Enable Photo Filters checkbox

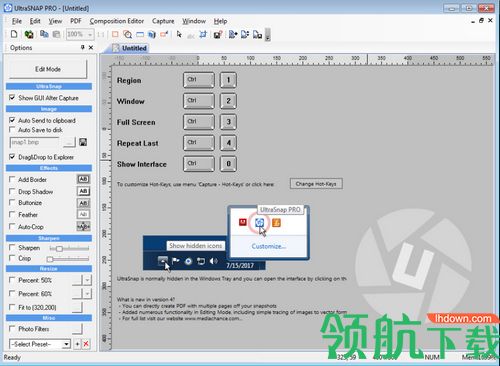(x=12, y=328)
